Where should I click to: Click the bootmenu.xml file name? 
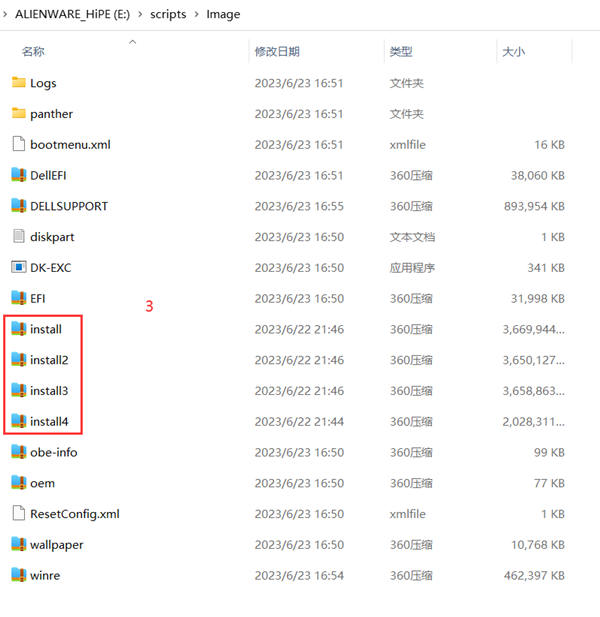tap(70, 144)
